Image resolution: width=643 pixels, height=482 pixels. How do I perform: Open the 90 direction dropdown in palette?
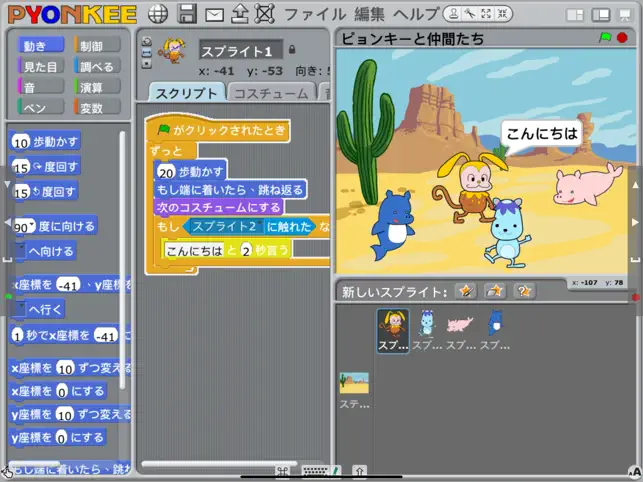click(x=31, y=225)
